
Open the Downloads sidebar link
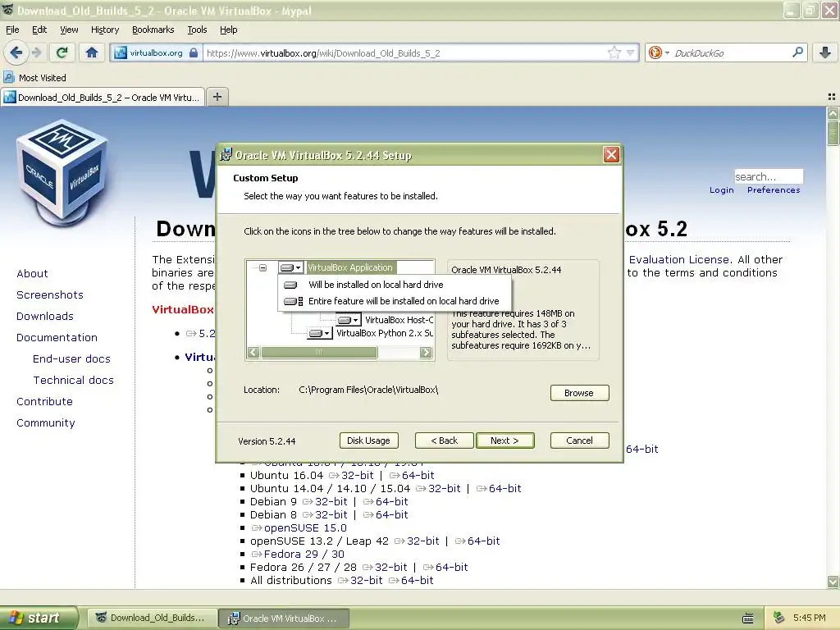coord(45,317)
